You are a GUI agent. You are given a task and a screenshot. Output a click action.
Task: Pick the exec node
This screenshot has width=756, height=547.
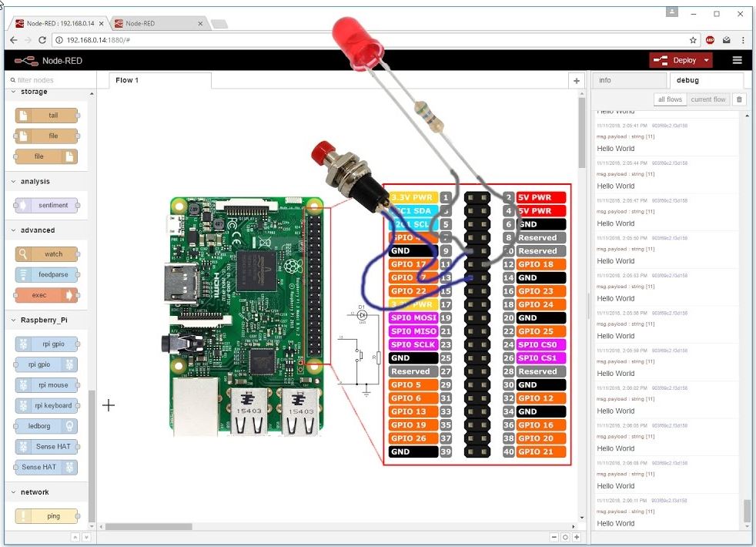[46, 295]
